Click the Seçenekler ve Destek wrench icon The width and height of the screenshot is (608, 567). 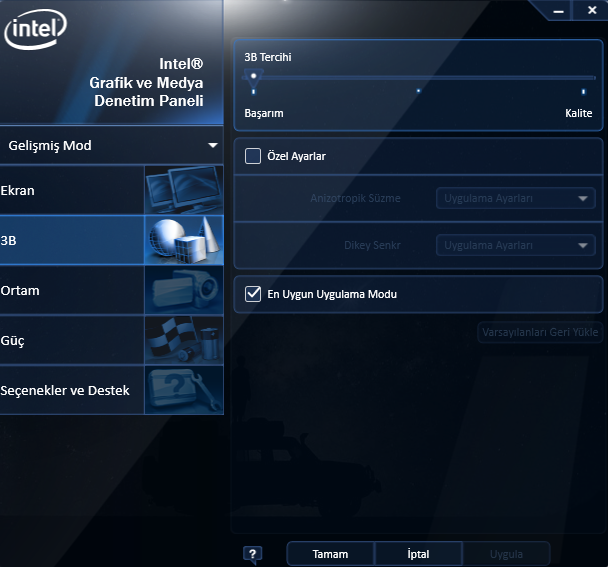(x=184, y=390)
